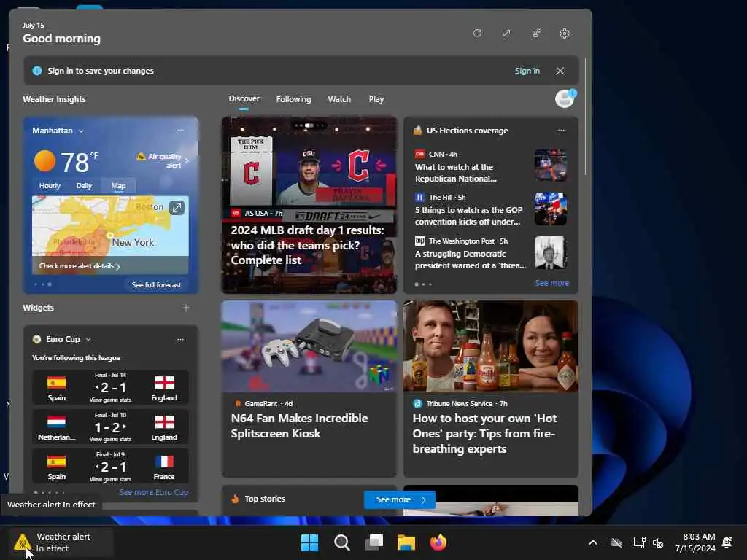Click The Hill article thumbnail image

[x=551, y=209]
